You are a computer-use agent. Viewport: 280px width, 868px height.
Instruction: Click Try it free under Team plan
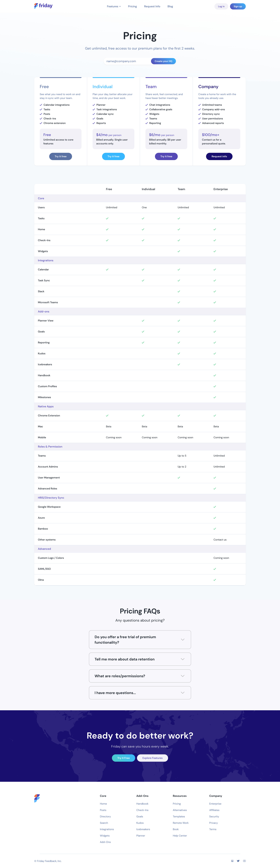166,156
